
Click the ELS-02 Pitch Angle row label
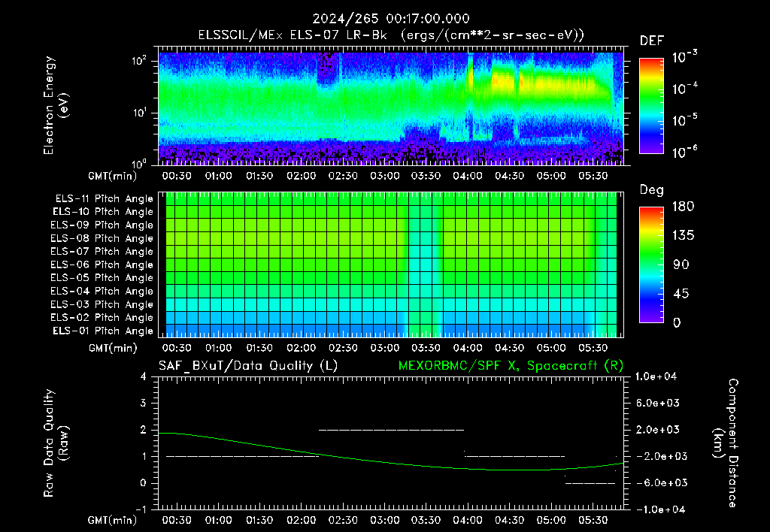tap(102, 318)
